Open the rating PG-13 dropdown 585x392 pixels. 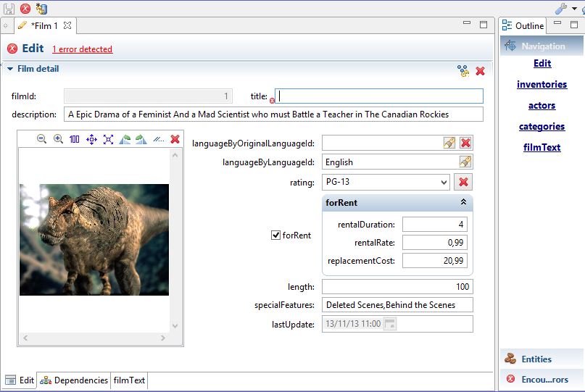click(x=443, y=182)
